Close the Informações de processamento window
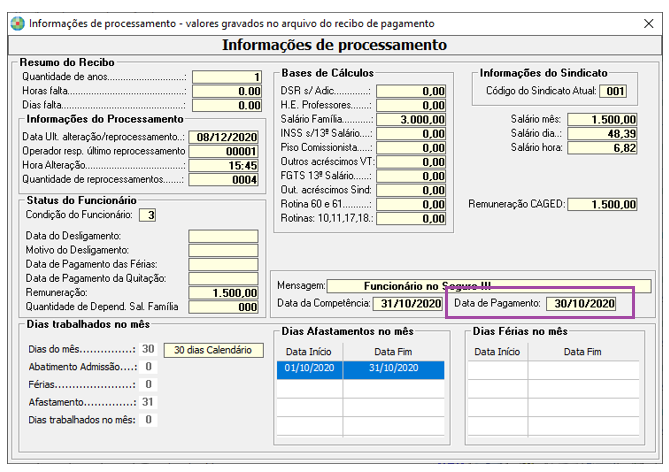The image size is (669, 472). [649, 23]
